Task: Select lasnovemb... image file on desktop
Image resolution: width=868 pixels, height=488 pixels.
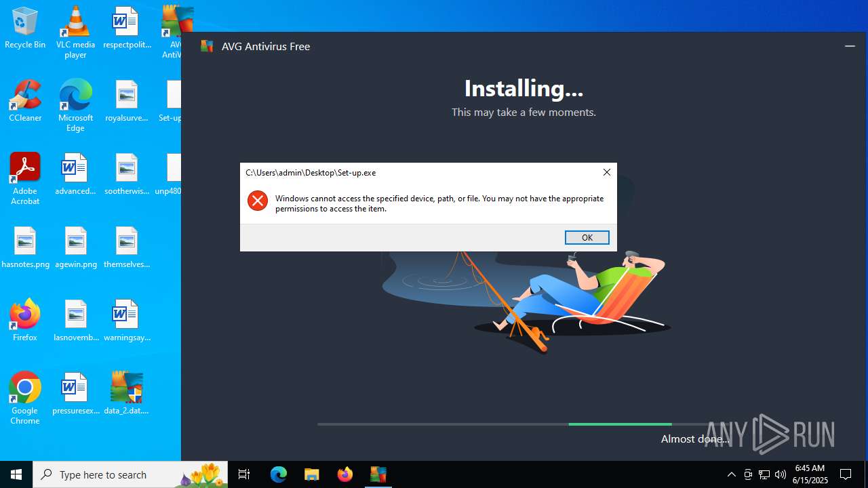Action: [75, 321]
